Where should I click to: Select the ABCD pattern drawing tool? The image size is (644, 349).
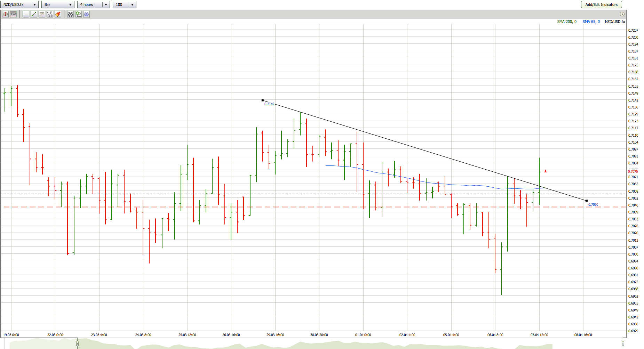click(x=50, y=14)
